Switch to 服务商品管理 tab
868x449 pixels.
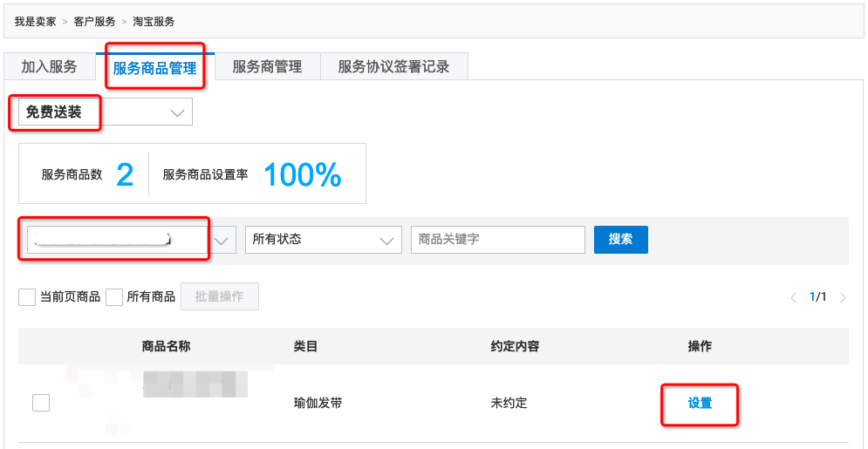[155, 68]
